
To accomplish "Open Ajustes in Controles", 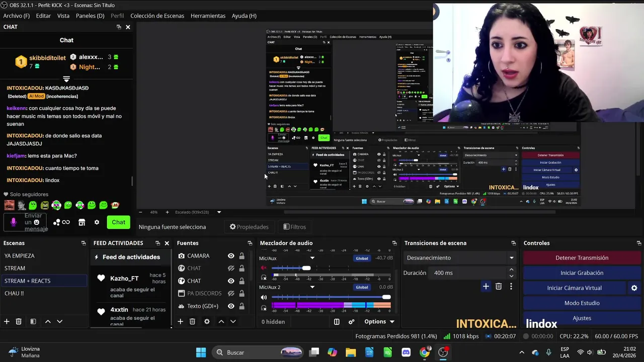I will [582, 318].
